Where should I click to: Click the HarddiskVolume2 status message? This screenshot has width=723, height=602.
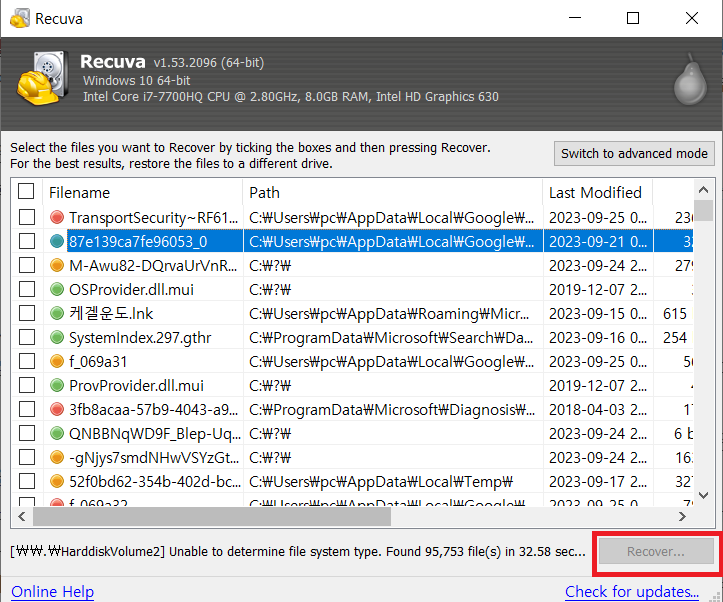pyautogui.click(x=298, y=551)
